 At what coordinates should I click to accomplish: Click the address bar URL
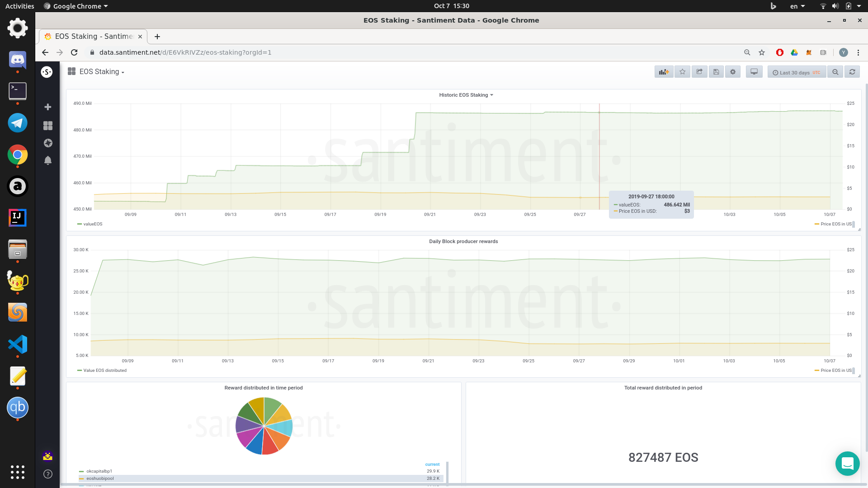(185, 52)
